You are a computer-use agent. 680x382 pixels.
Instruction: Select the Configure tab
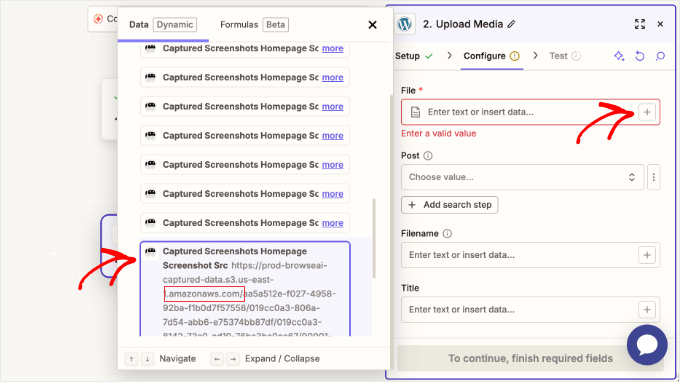(x=491, y=56)
